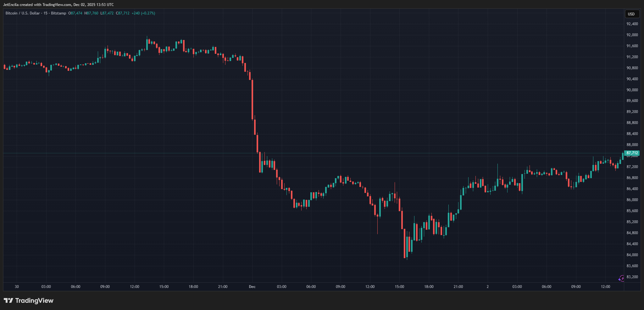This screenshot has height=310, width=644.
Task: Click the TradingView logo at the bottom
Action: pyautogui.click(x=29, y=301)
